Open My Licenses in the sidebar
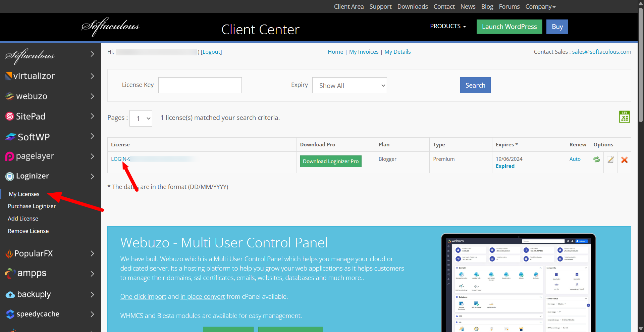644x332 pixels. pyautogui.click(x=24, y=194)
